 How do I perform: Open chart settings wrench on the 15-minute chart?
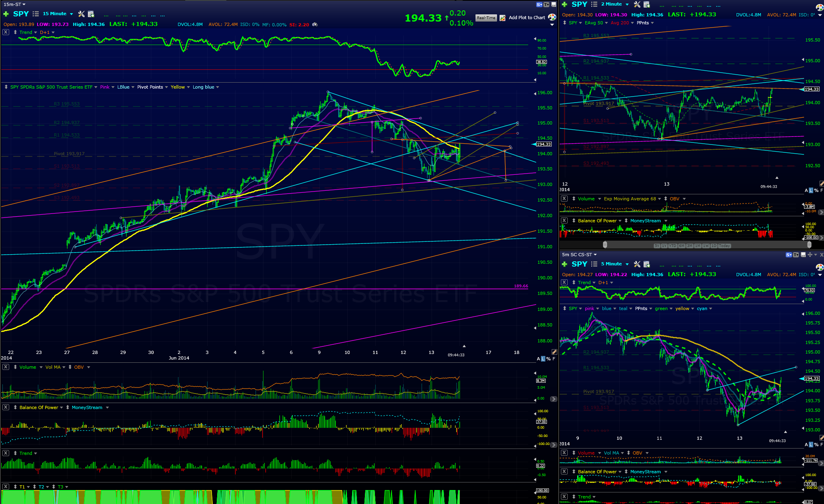(81, 14)
